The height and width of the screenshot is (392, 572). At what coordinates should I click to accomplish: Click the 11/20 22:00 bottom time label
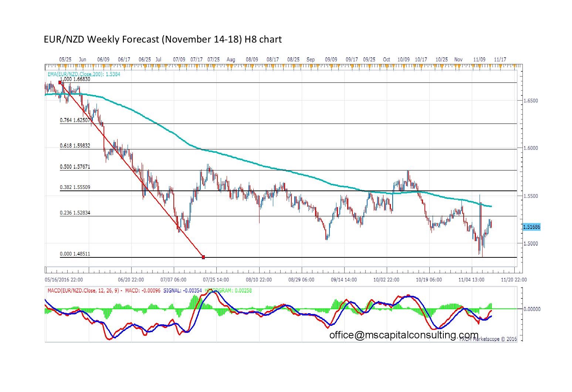514,280
